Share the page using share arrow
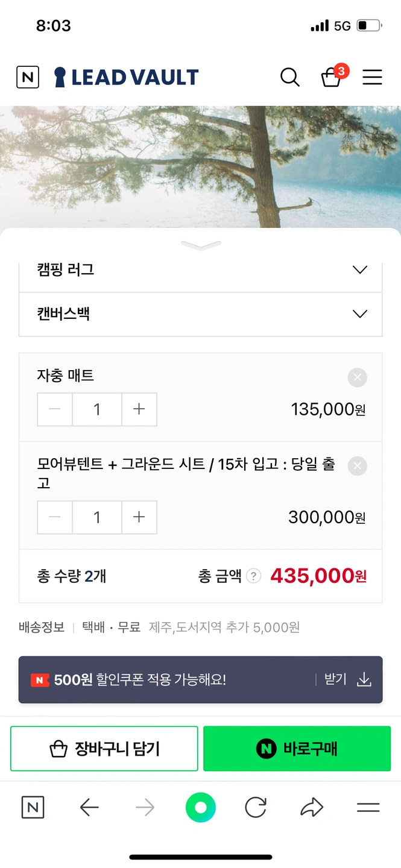The height and width of the screenshot is (868, 401). coord(312,808)
